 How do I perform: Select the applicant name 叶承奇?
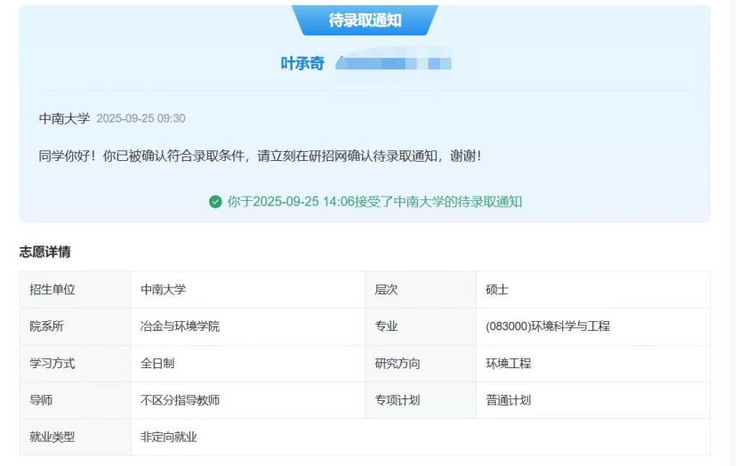tap(302, 64)
